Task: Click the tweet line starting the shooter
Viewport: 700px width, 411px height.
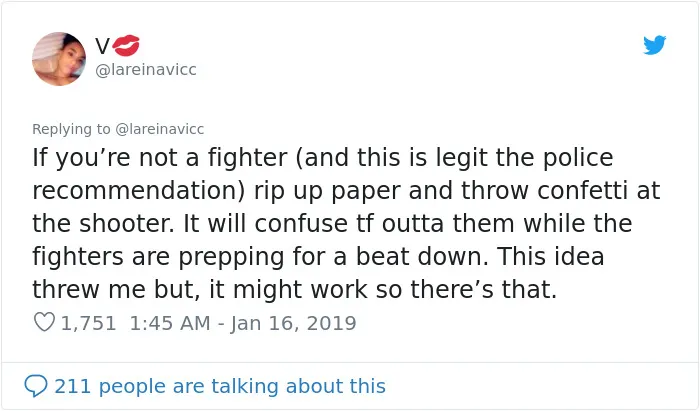Action: [332, 223]
